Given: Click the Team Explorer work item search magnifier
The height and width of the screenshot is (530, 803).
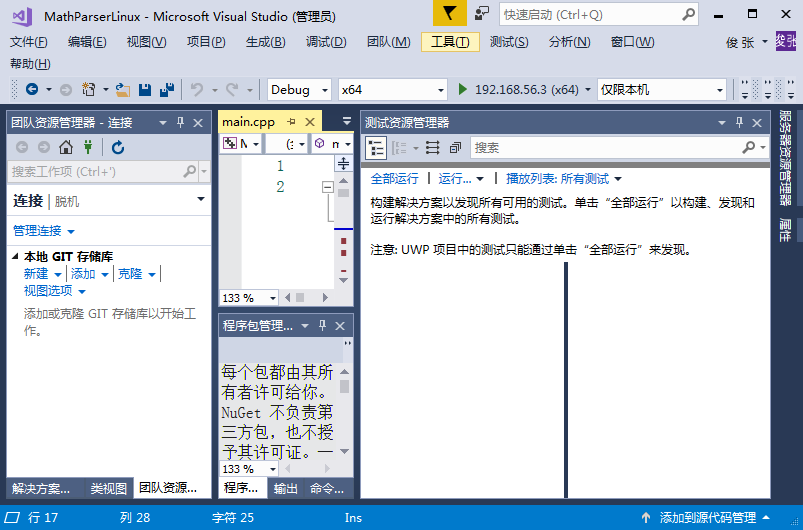Looking at the screenshot, I should pos(189,171).
